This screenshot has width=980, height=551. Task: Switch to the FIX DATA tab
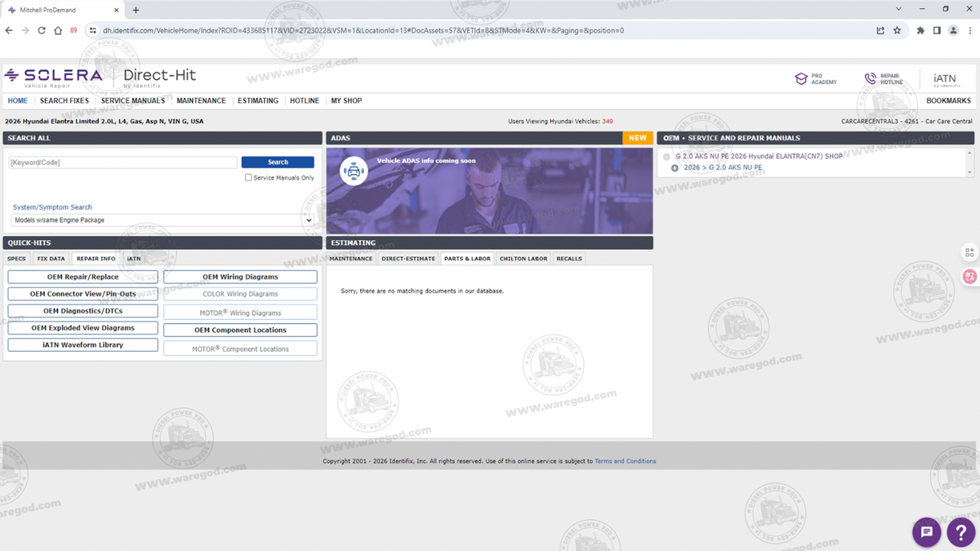[x=51, y=259]
